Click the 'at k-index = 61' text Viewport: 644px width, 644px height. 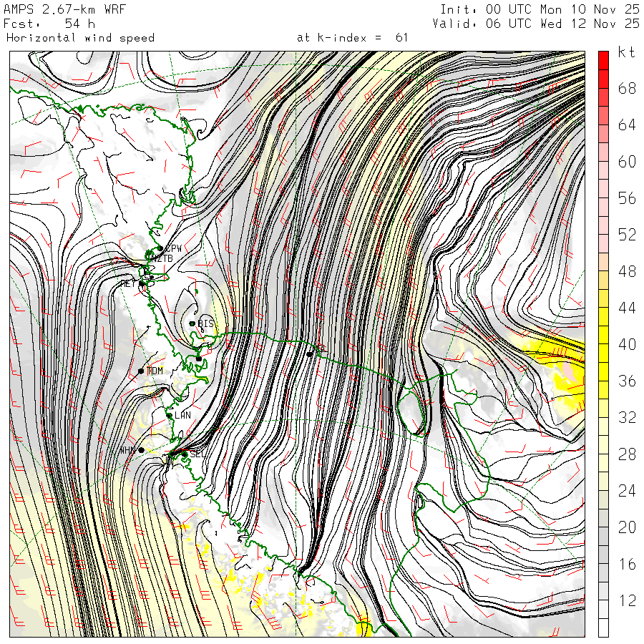352,38
